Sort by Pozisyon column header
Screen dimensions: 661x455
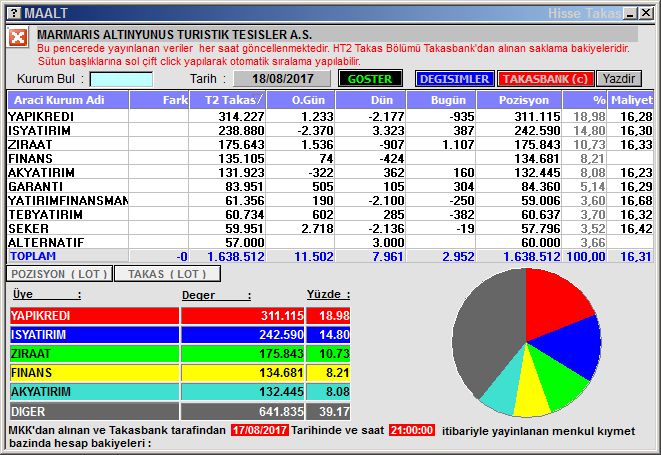coord(519,100)
